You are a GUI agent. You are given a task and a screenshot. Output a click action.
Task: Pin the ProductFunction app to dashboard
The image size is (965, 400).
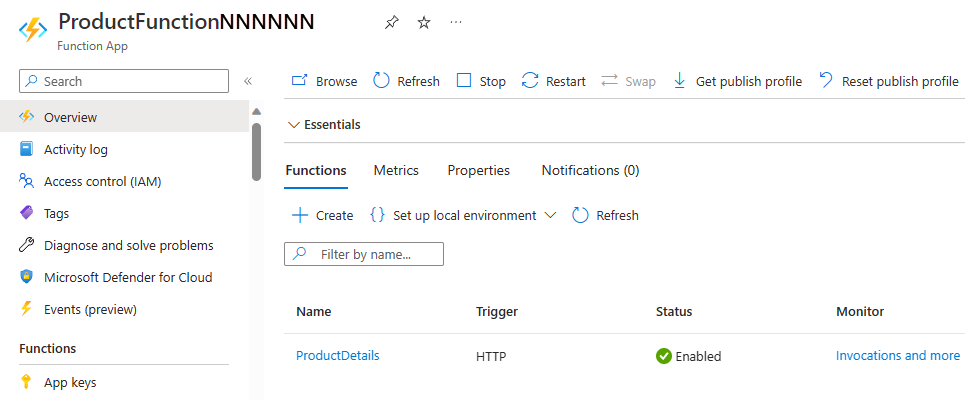(x=391, y=23)
